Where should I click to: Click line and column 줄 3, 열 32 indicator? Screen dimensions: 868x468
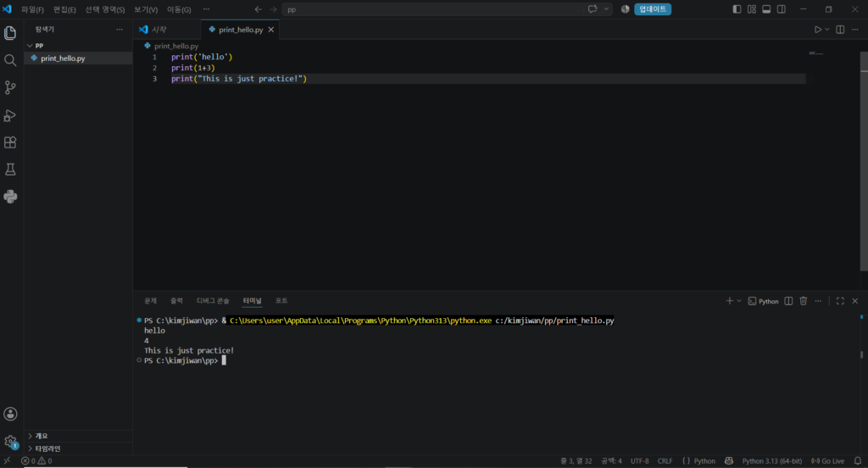coord(576,461)
